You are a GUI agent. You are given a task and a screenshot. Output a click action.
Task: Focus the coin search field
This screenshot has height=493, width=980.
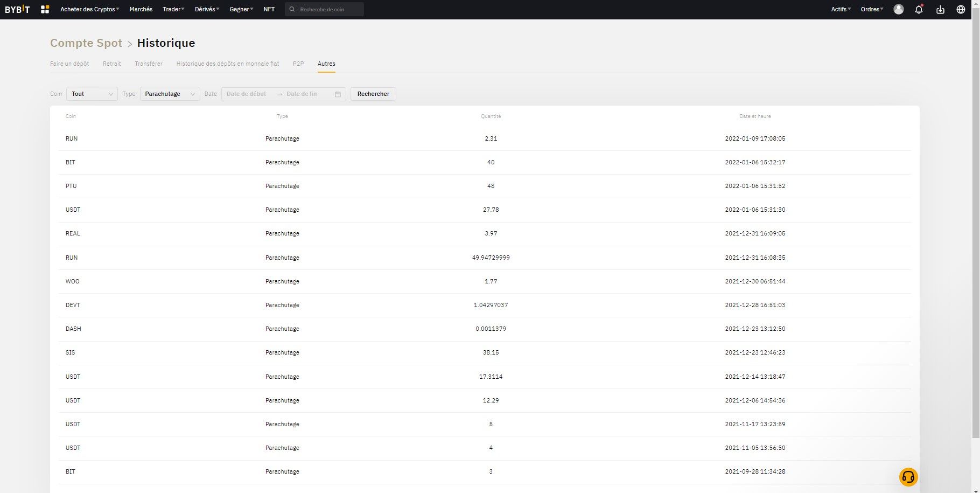[324, 9]
